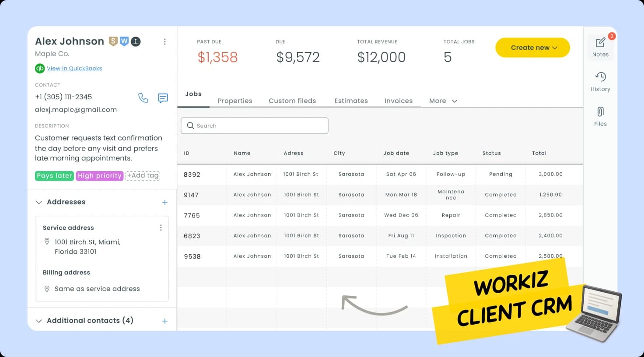Click the phone number +1 (305) 111-2345
Image resolution: width=644 pixels, height=357 pixels.
[63, 97]
